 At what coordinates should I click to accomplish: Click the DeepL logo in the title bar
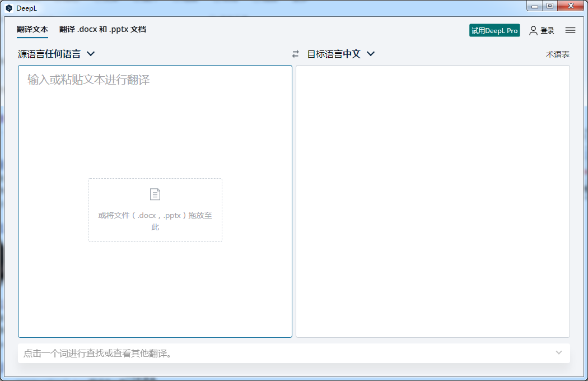pyautogui.click(x=8, y=8)
